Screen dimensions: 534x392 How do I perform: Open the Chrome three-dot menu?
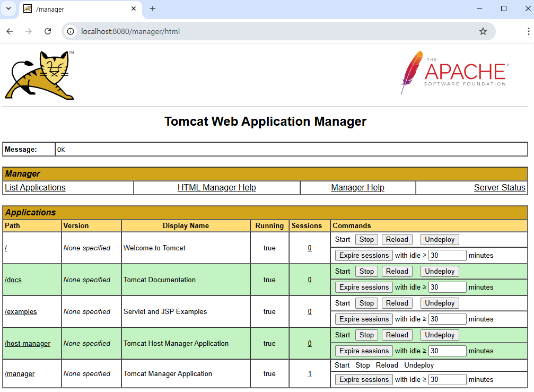528,31
